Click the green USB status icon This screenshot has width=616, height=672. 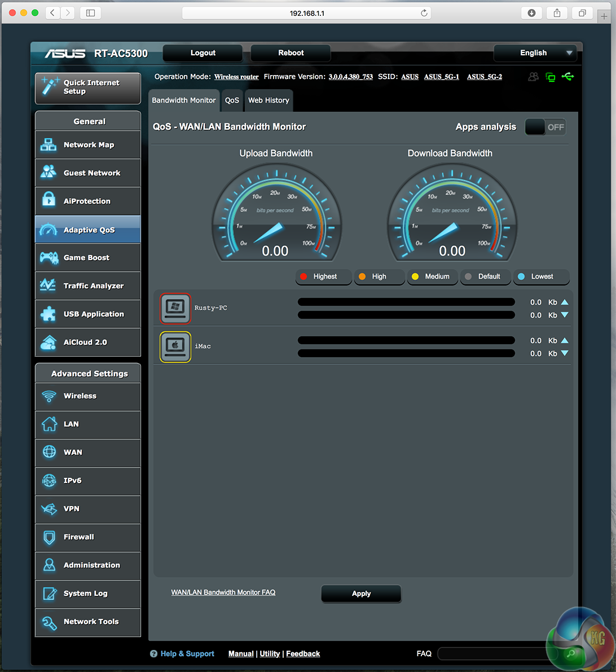coord(568,77)
